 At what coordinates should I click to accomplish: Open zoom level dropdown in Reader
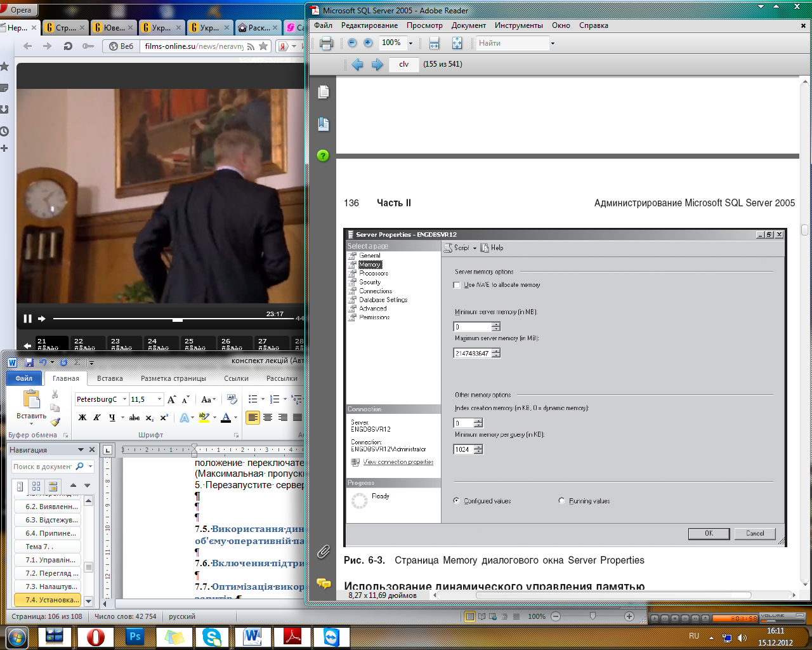pos(410,43)
